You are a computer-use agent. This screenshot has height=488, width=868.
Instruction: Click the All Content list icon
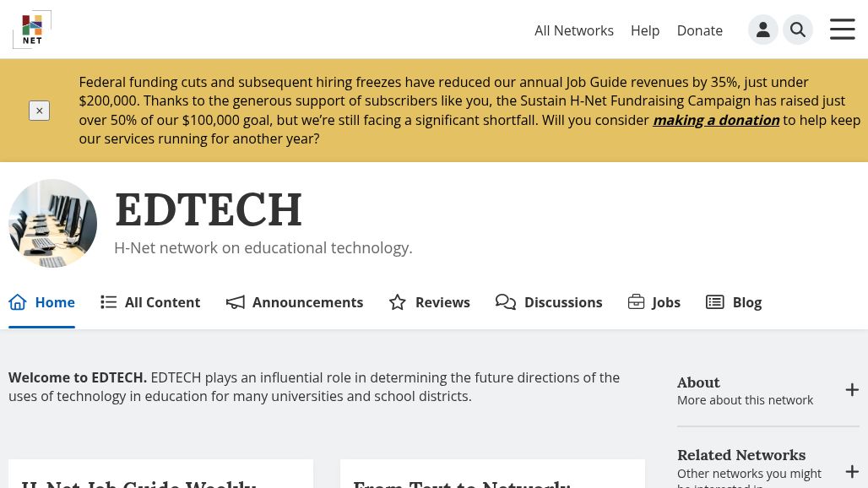tap(109, 302)
